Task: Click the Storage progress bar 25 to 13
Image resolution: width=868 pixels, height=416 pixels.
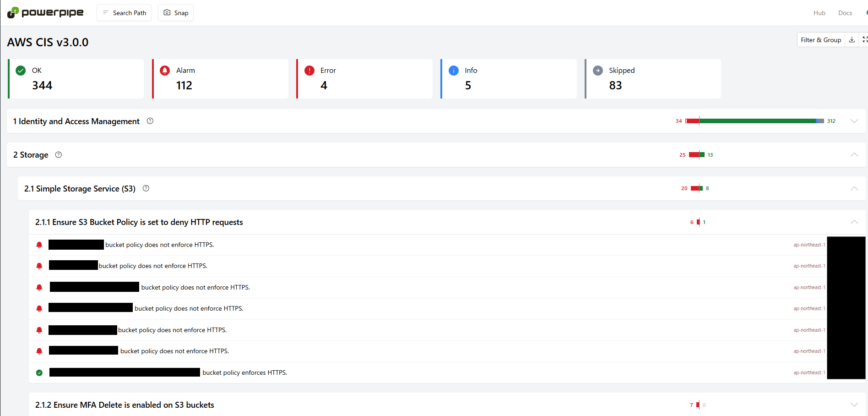Action: (x=697, y=155)
